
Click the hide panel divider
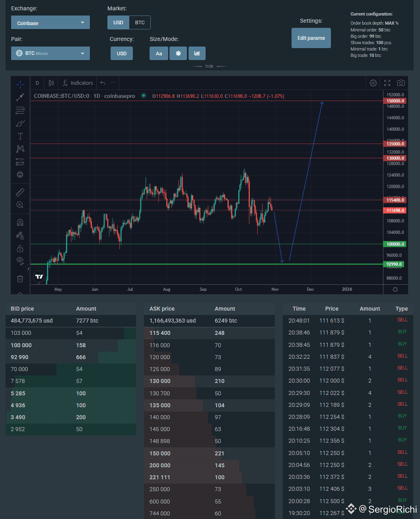[209, 66]
